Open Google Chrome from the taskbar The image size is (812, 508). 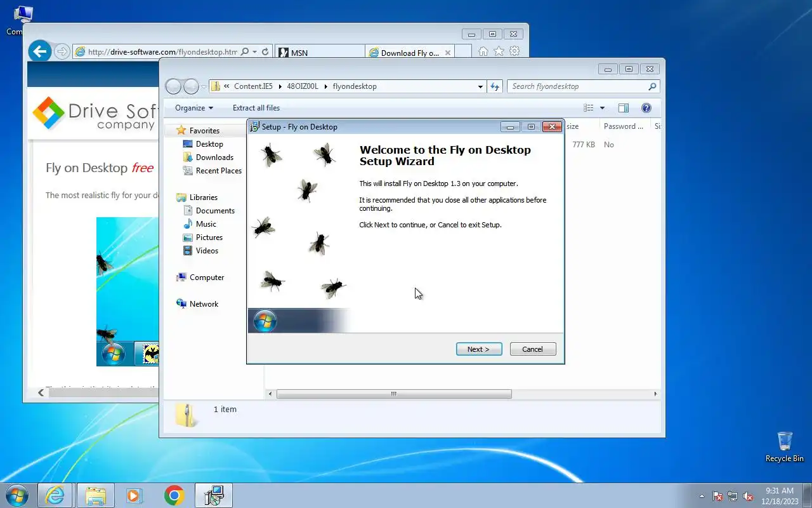[174, 495]
